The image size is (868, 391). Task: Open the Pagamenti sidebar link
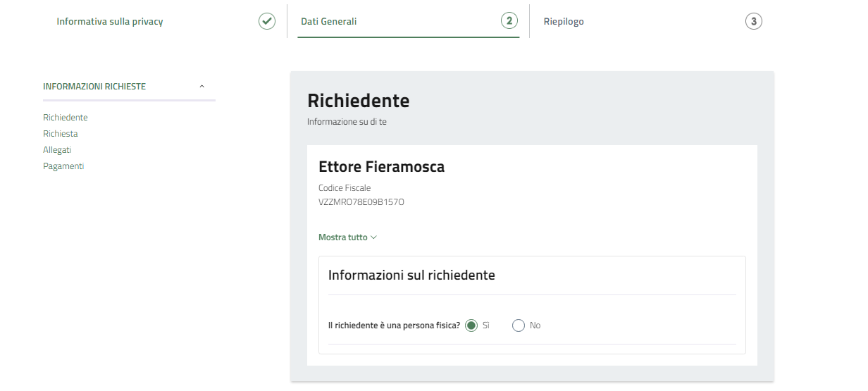point(63,166)
